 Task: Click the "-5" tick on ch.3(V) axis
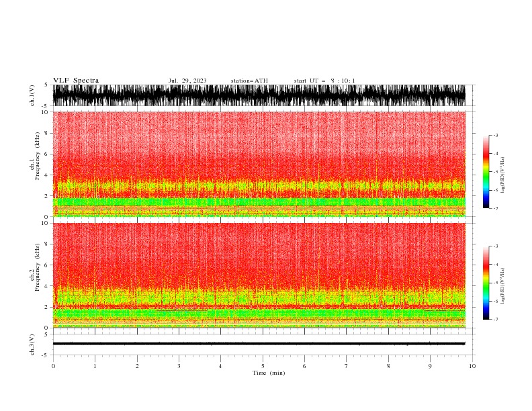45,355
